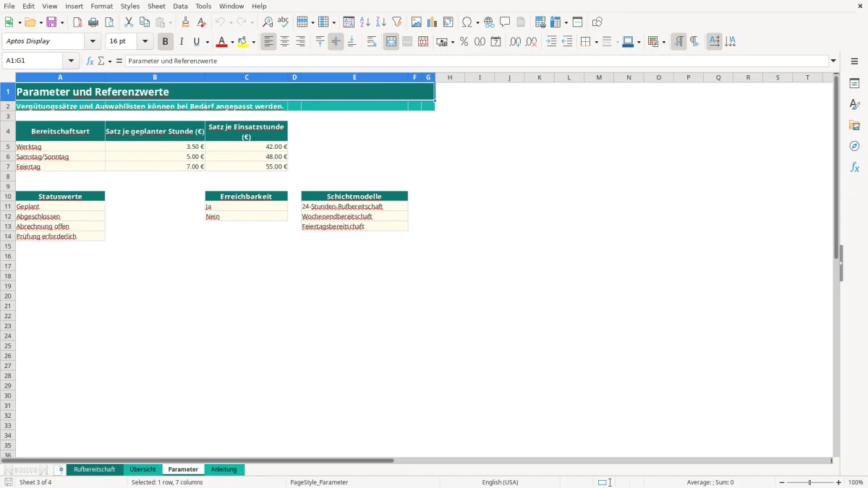Click the 100% zoom level

856,482
